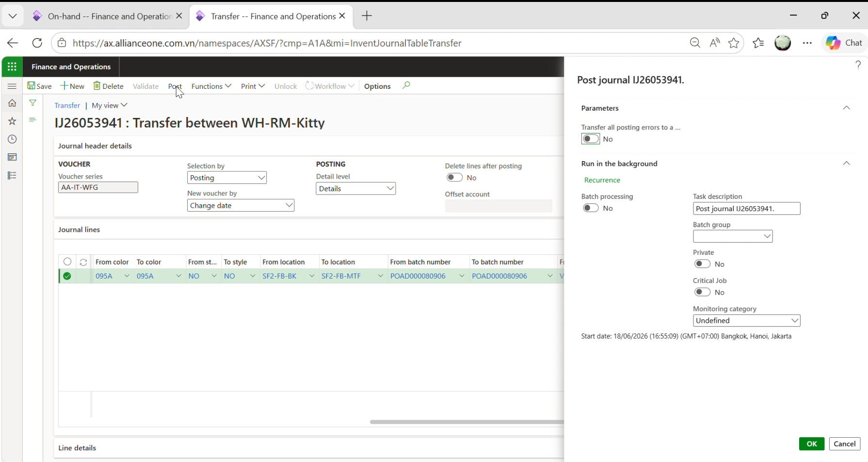Open the browser favorites list

(758, 43)
